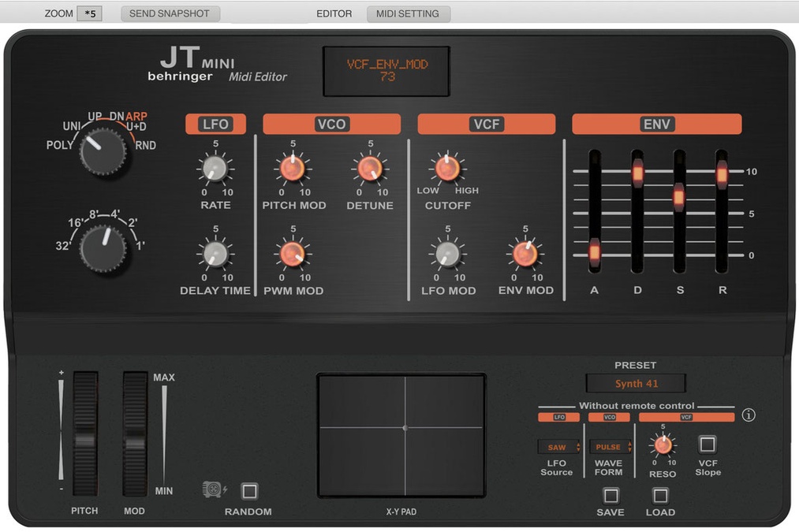Screen dimensions: 799x532
Task: Click the ENV MOD knob
Action: click(x=525, y=254)
